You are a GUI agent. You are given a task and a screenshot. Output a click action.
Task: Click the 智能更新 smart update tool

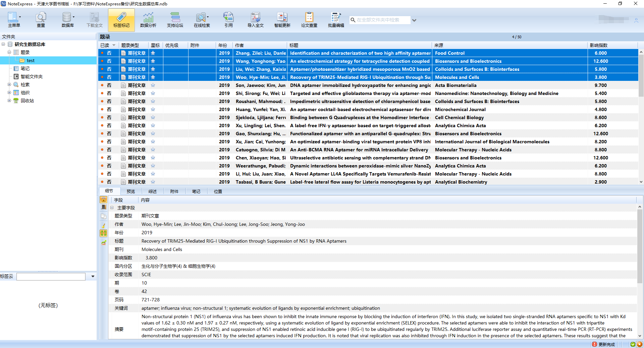[x=282, y=20]
